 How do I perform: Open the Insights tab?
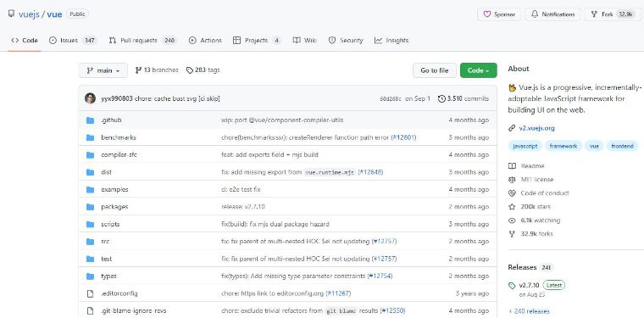click(x=391, y=41)
